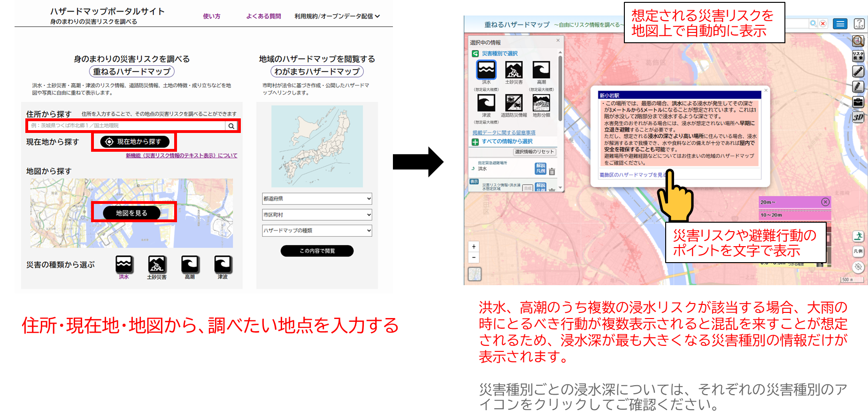The height and width of the screenshot is (420, 868).
Task: Select the 洪水 flood icon in the map panel
Action: [486, 70]
